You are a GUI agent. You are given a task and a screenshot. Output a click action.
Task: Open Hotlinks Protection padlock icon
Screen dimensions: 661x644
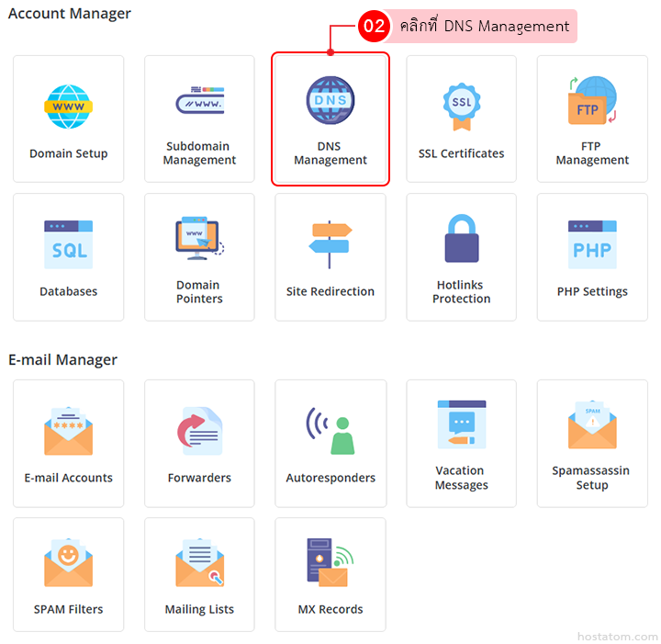[x=461, y=240]
